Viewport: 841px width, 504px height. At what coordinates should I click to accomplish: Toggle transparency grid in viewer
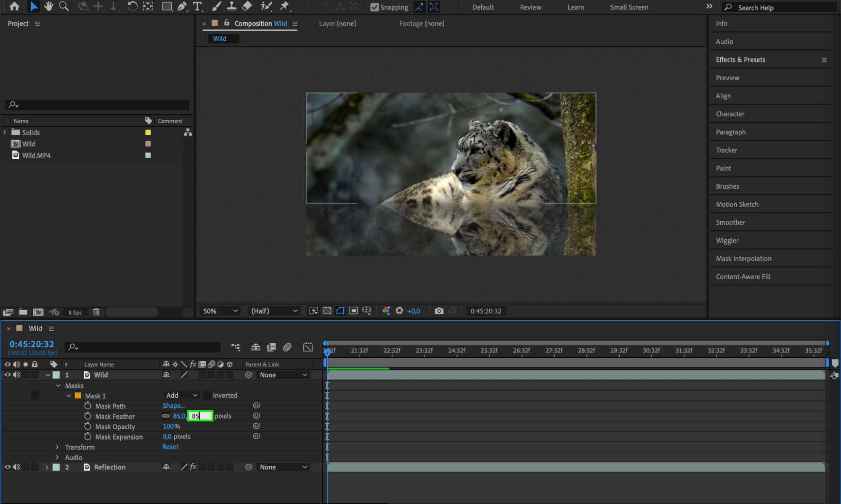coord(327,311)
